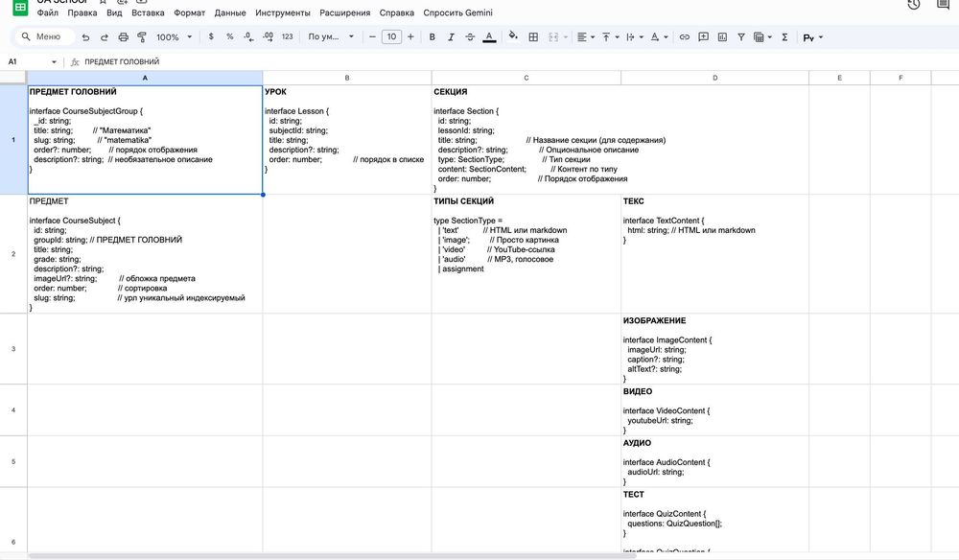Open the filter views table icon

762,37
